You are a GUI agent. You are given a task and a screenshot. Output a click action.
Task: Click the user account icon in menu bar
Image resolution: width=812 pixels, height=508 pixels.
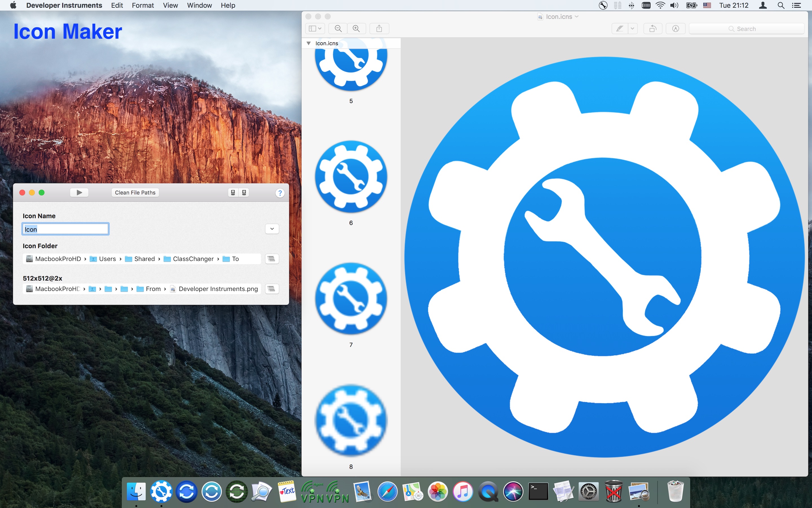pos(763,5)
